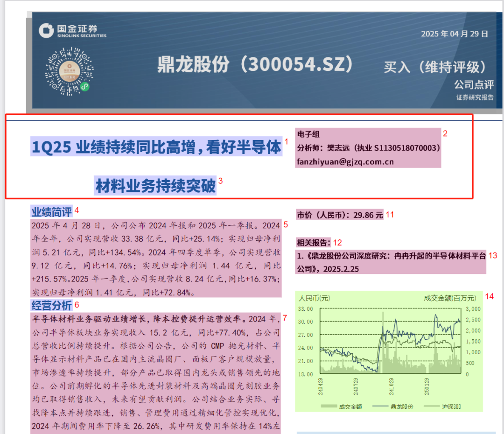
Task: Click the 成交金额 legend entry below the chart
Action: [341, 406]
